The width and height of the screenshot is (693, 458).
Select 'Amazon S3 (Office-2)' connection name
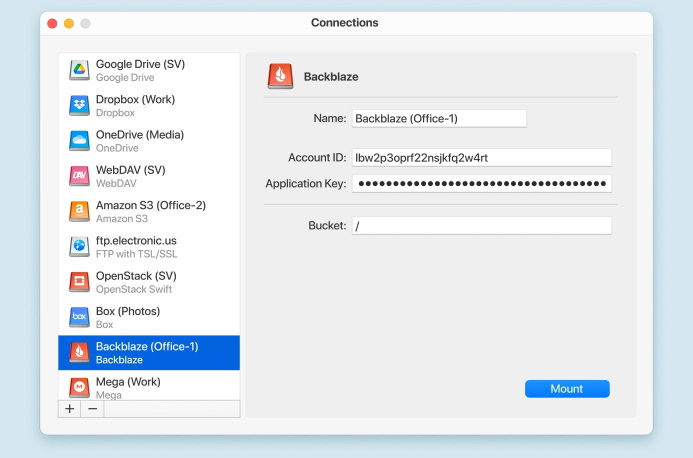151,206
